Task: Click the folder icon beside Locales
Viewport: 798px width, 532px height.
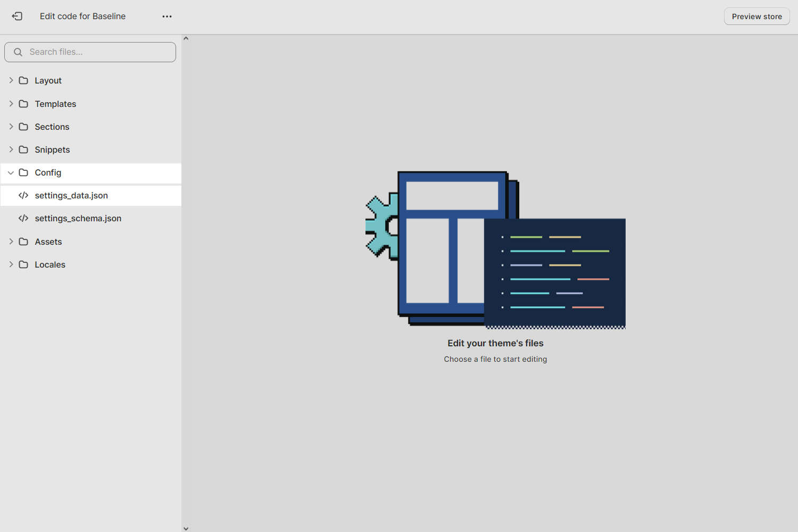Action: click(23, 264)
